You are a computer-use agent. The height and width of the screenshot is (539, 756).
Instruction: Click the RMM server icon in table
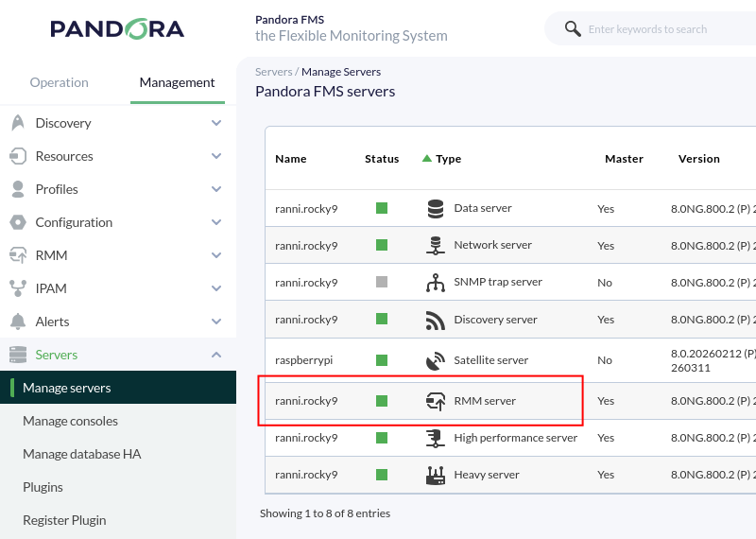point(436,401)
